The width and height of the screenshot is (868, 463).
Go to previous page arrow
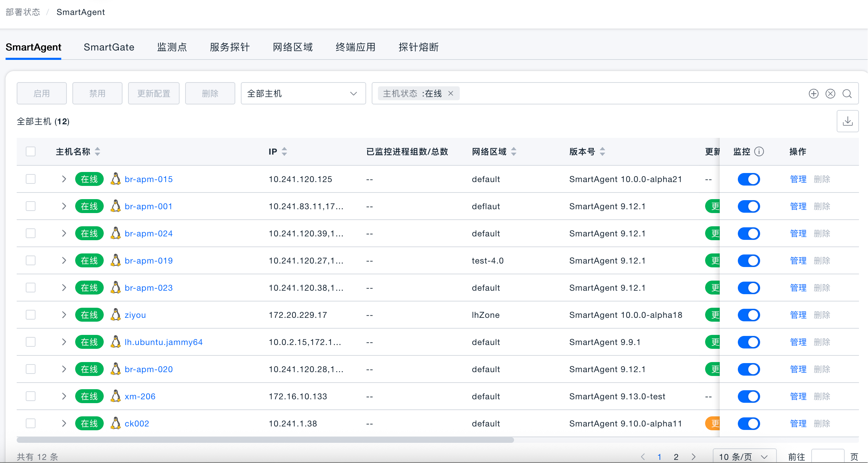643,457
